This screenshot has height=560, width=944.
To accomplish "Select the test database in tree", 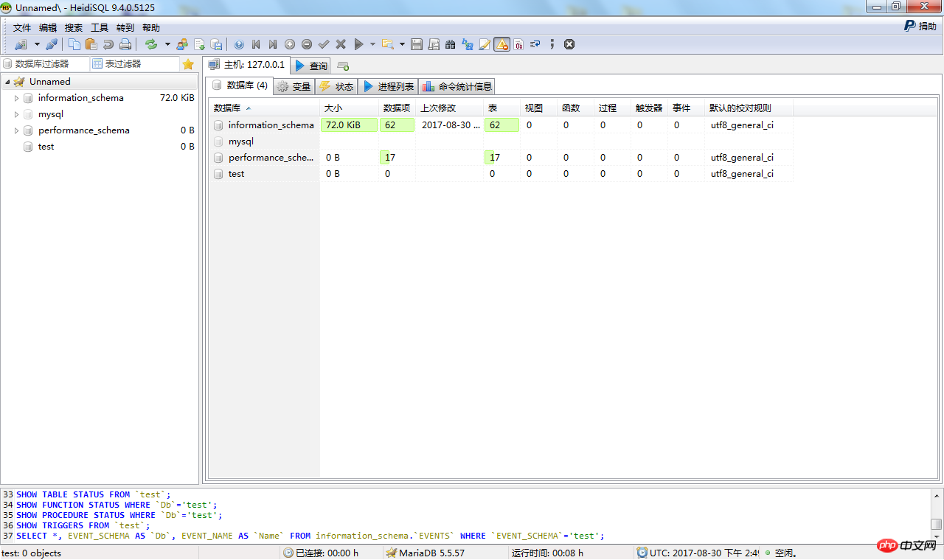I will pos(46,147).
